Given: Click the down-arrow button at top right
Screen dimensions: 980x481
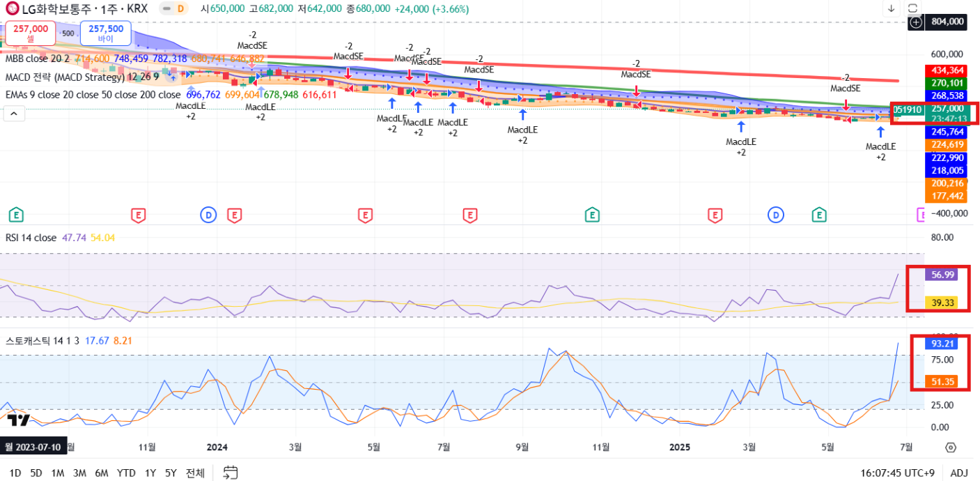Looking at the screenshot, I should point(892,9).
